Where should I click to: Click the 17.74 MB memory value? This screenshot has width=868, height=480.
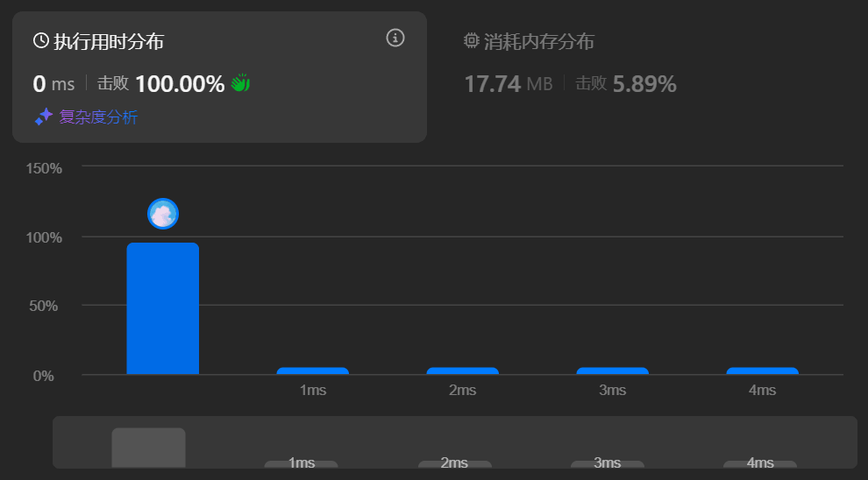(508, 84)
